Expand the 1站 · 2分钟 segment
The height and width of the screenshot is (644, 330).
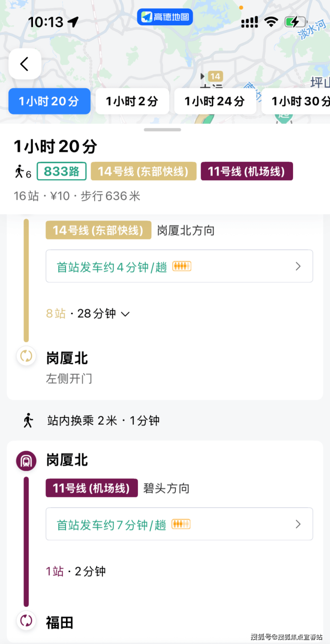coord(76,571)
